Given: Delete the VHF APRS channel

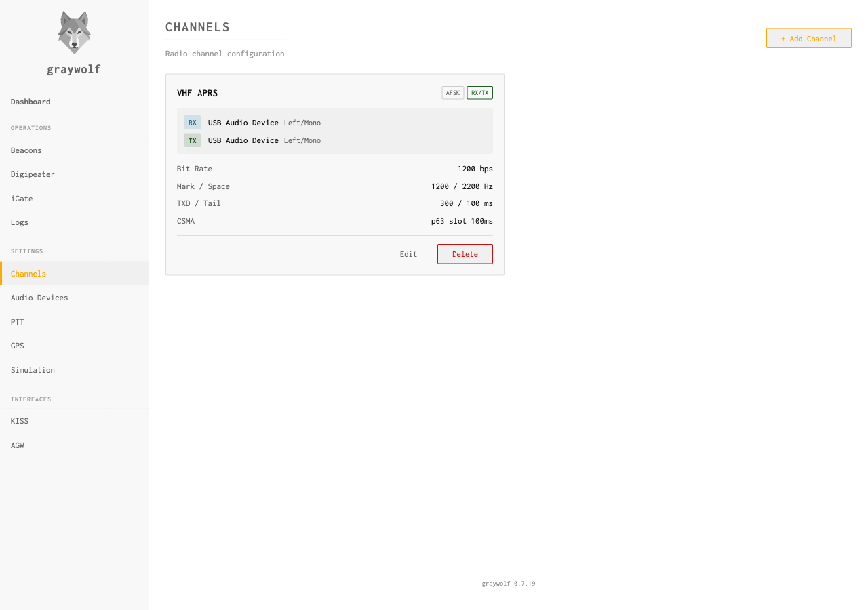Looking at the screenshot, I should pos(465,254).
